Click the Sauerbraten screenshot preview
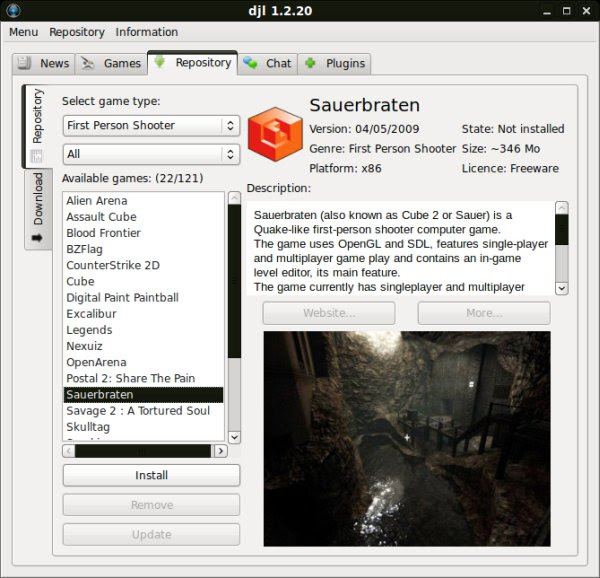Screen dimensions: 600x578 [406, 439]
